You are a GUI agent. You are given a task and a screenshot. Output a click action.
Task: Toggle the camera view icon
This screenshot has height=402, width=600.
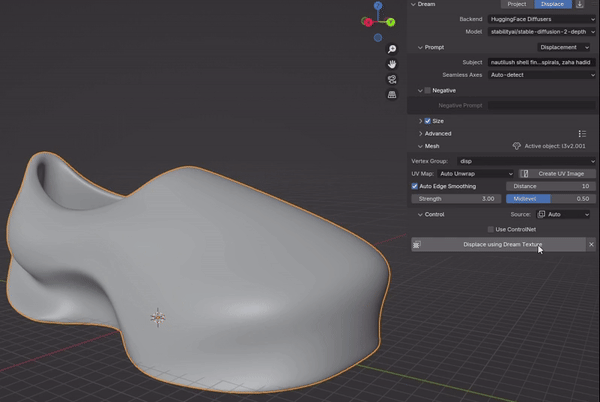[392, 79]
